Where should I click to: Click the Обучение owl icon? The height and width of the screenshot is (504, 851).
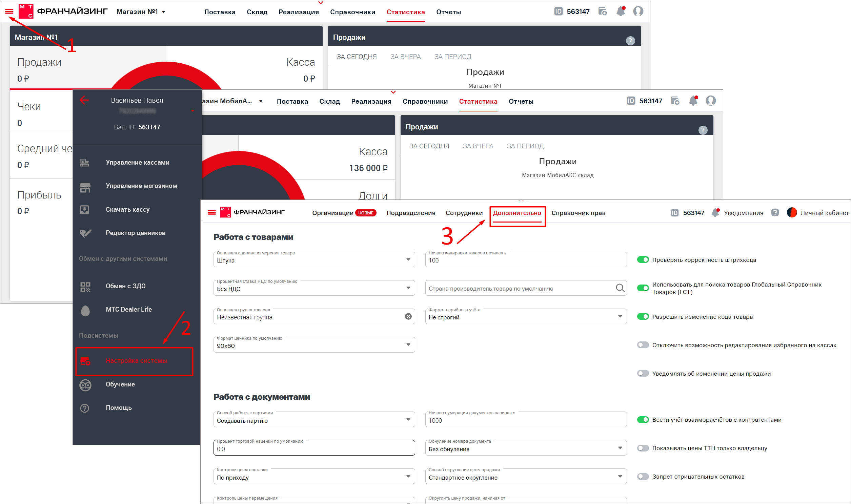point(85,385)
